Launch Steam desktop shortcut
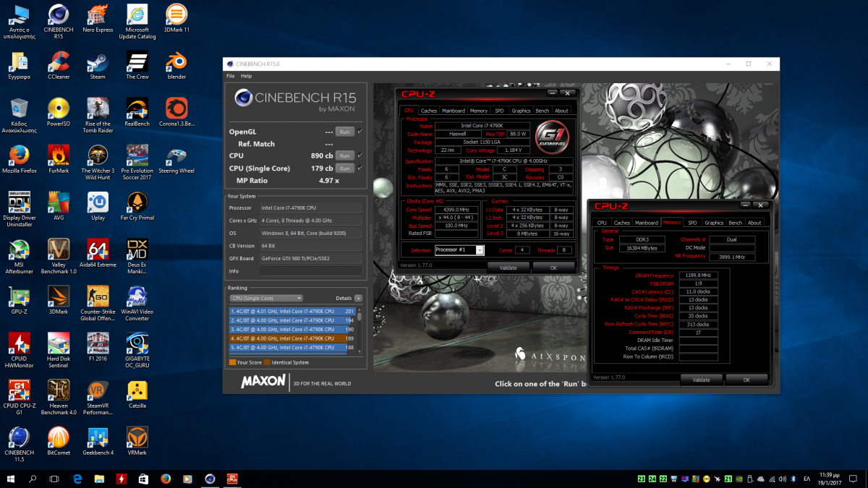The width and height of the screenshot is (868, 488). click(x=98, y=66)
